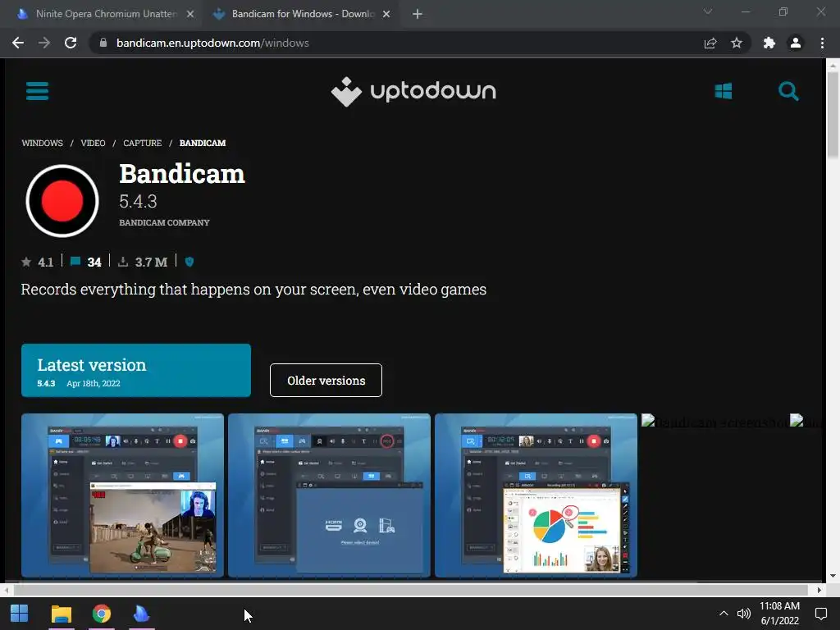Select the Bandicam for Windows tab
The width and height of the screenshot is (840, 630).
300,14
